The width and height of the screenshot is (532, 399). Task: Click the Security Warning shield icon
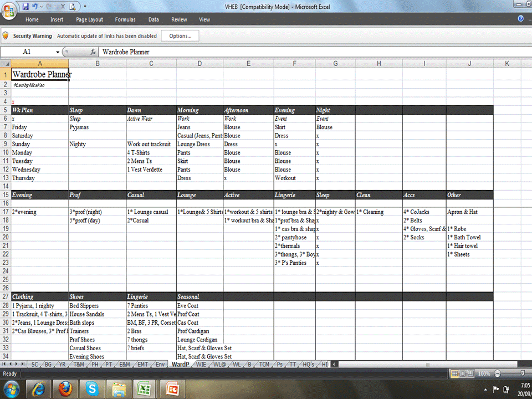(6, 35)
